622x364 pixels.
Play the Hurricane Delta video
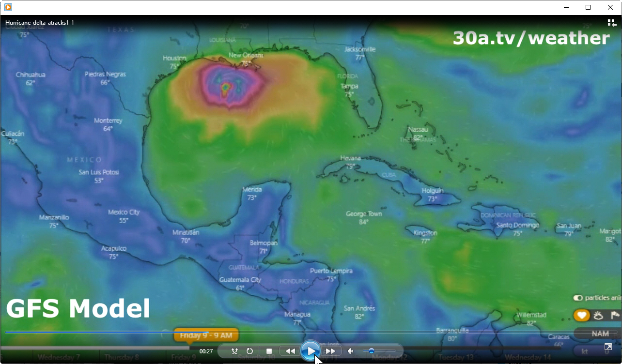311,351
